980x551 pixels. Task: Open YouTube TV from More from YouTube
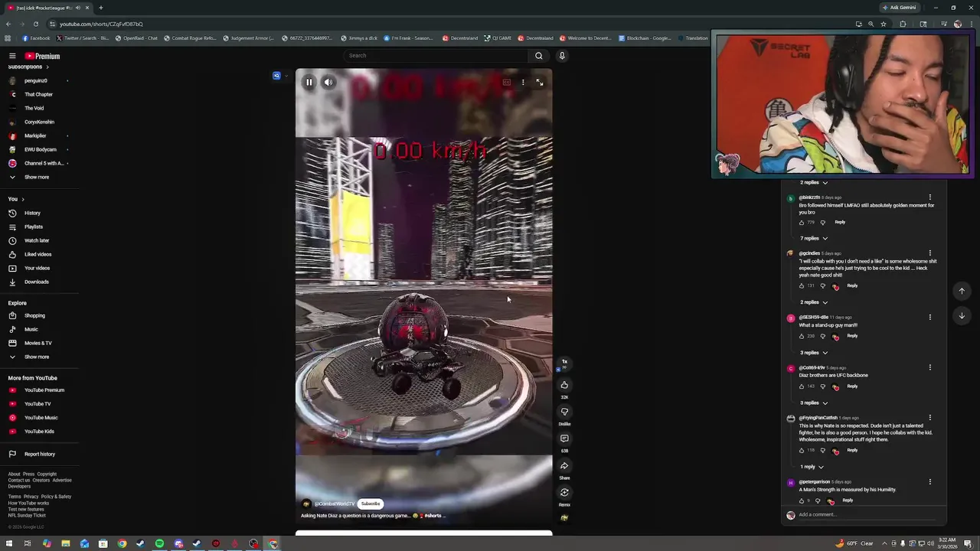pyautogui.click(x=38, y=404)
